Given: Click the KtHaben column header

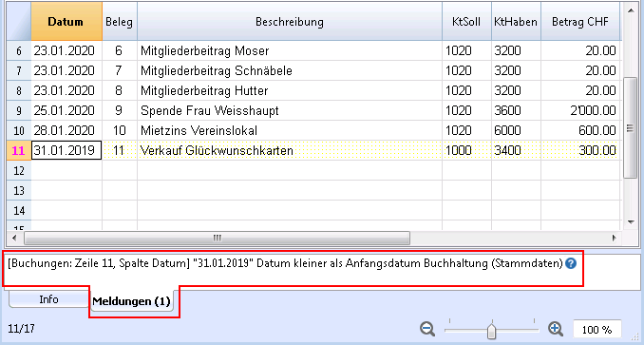Looking at the screenshot, I should [x=516, y=21].
